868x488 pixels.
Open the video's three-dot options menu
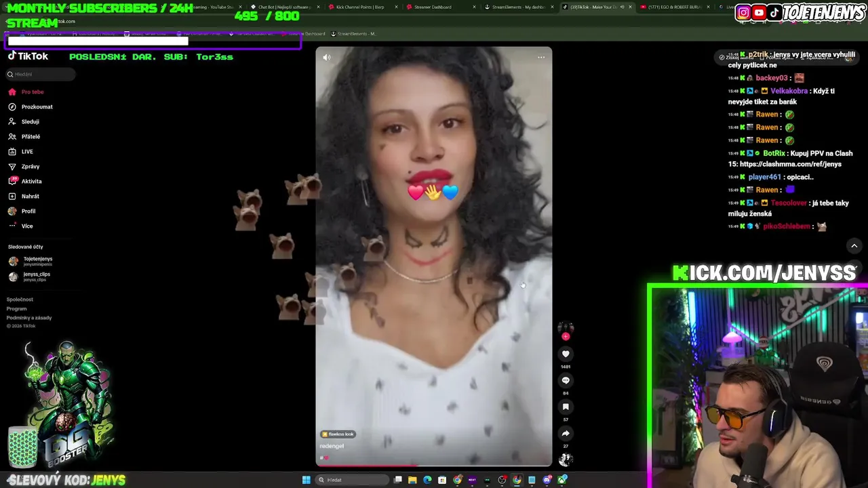[541, 58]
